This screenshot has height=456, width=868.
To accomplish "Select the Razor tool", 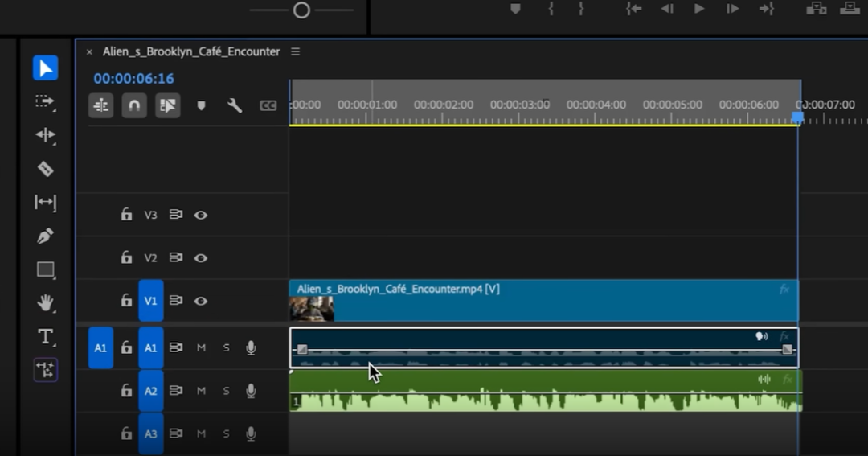I will point(46,168).
